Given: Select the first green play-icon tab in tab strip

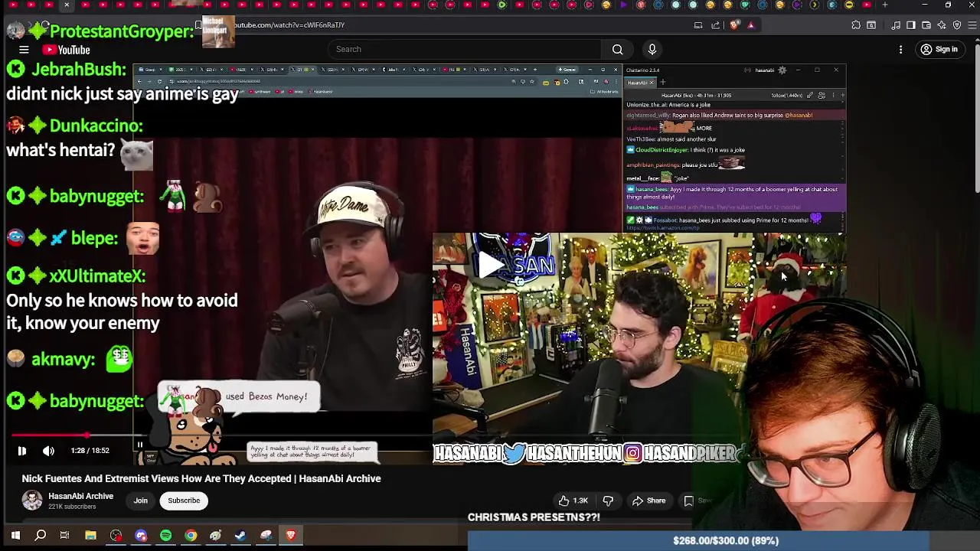Looking at the screenshot, I should (501, 5).
